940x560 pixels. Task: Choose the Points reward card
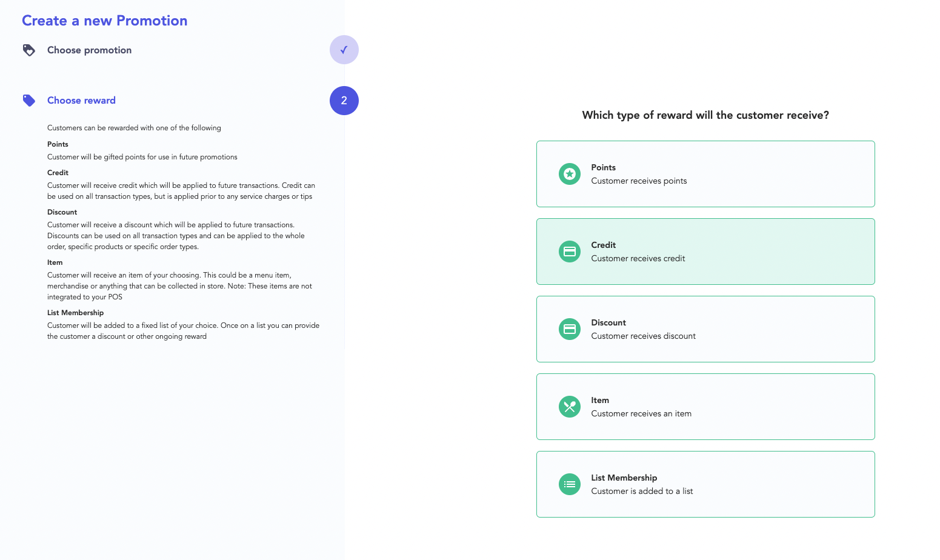click(x=705, y=174)
